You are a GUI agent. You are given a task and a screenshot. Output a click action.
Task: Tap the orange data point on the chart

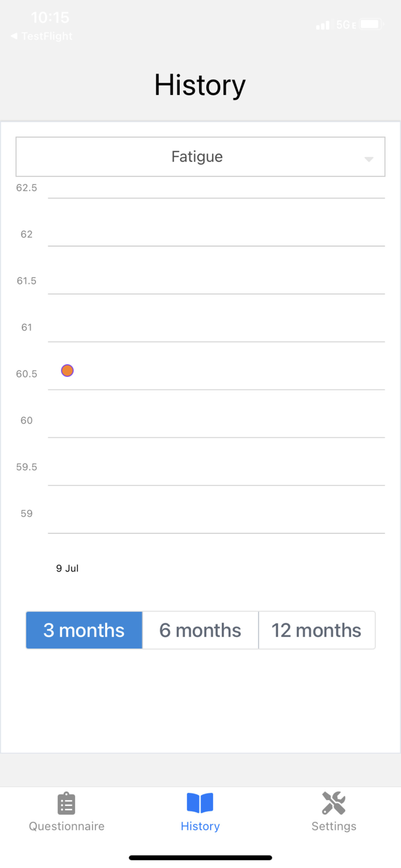(x=67, y=371)
